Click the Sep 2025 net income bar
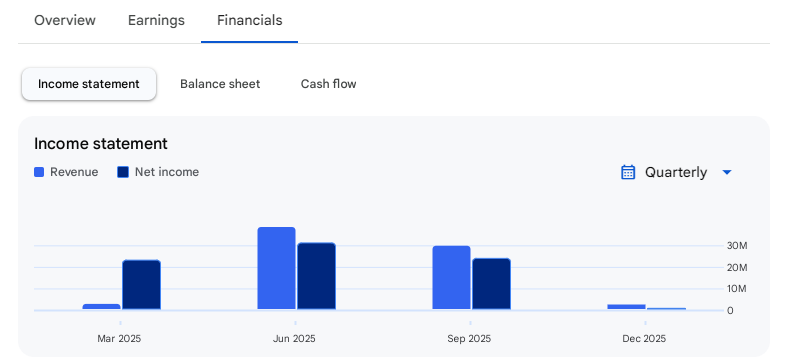Screen dimensions: 789x362 (x=492, y=284)
